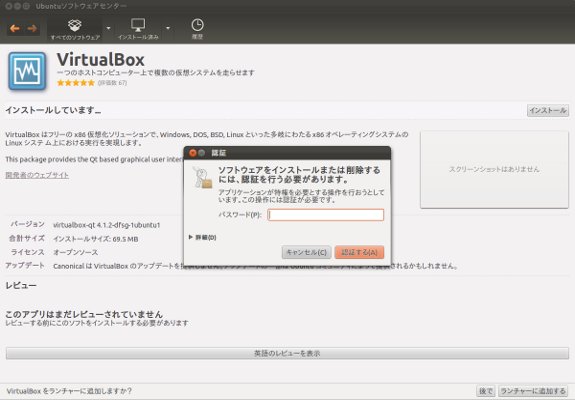Screen dimensions: 575x400
Task: Click the keys icon in the dialog
Action: tap(202, 177)
